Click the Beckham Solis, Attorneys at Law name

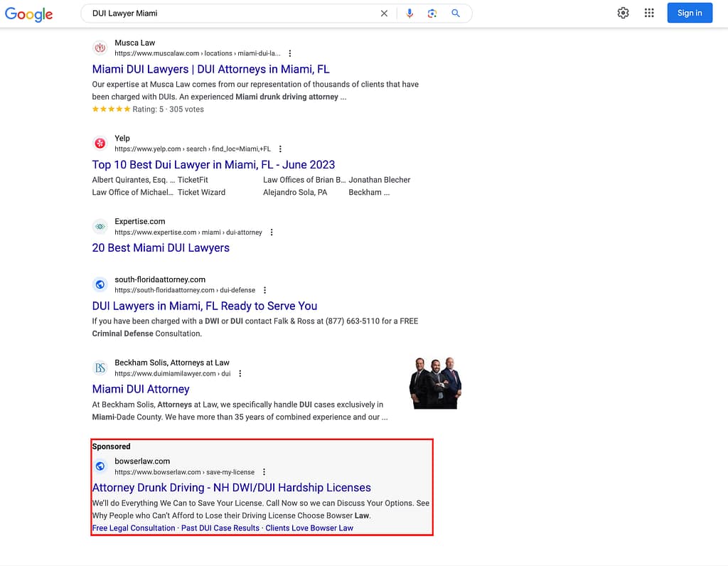172,363
